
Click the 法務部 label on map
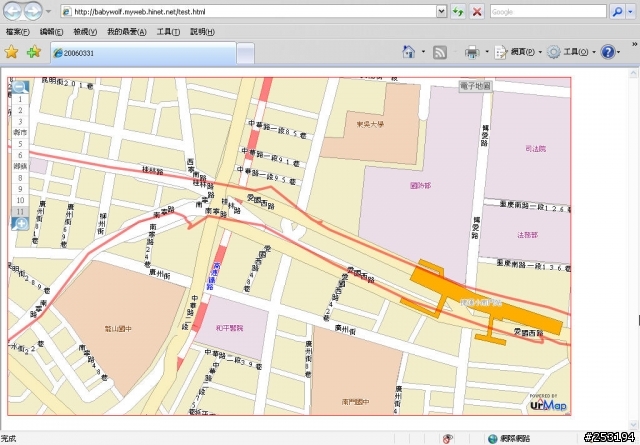point(528,235)
